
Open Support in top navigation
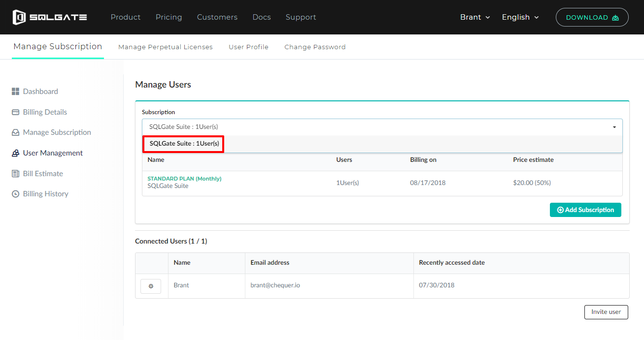tap(301, 17)
